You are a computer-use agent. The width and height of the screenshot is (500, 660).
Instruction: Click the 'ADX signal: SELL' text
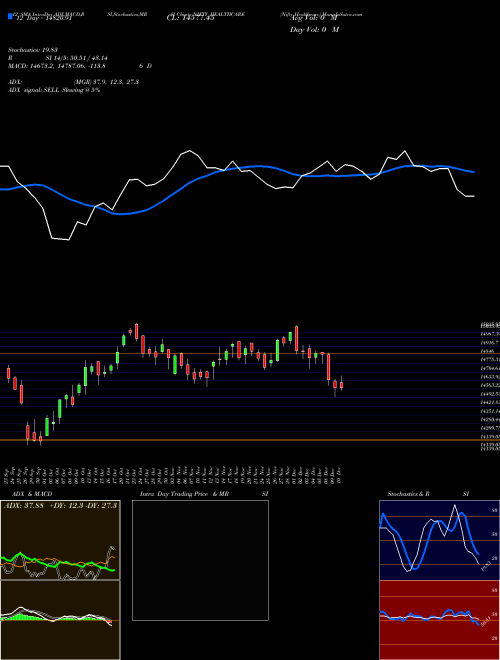(x=54, y=90)
